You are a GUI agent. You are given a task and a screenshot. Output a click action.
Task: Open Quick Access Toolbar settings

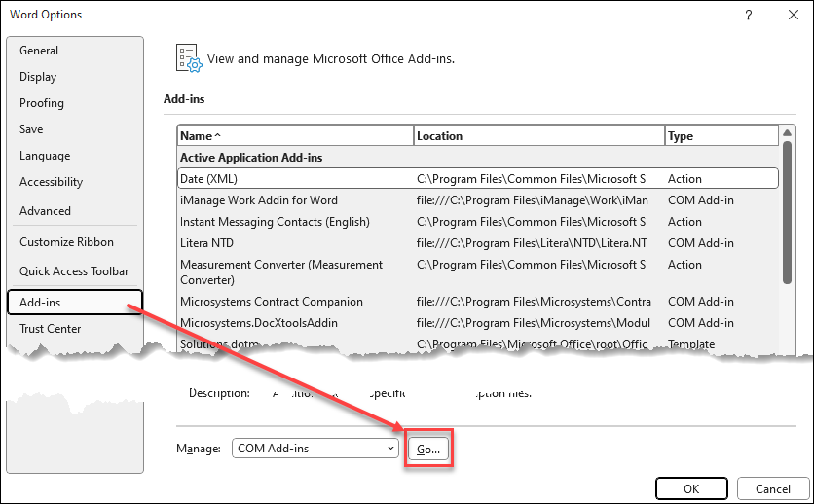click(x=74, y=271)
